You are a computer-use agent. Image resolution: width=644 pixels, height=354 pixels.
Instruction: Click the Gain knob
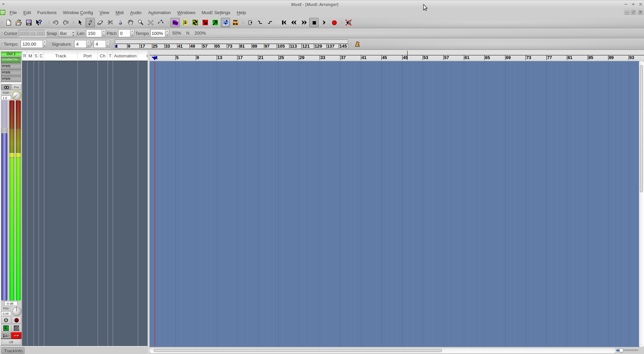click(x=16, y=96)
